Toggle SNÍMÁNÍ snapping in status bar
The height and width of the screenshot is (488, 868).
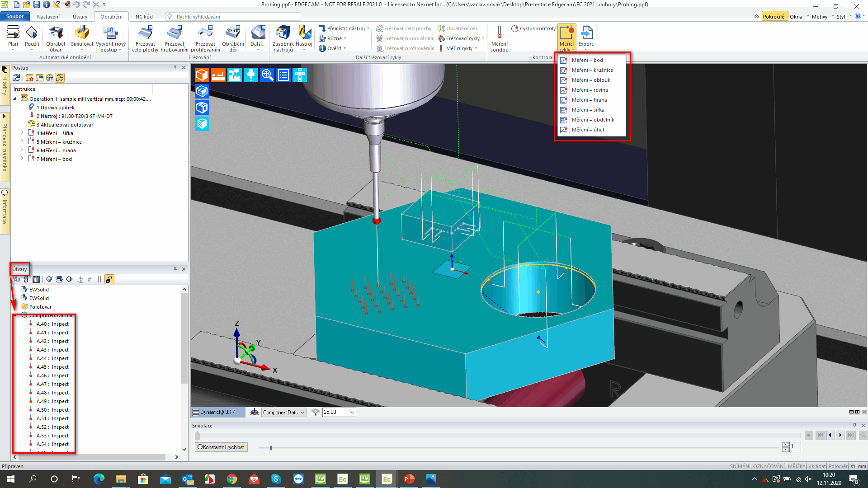point(740,466)
